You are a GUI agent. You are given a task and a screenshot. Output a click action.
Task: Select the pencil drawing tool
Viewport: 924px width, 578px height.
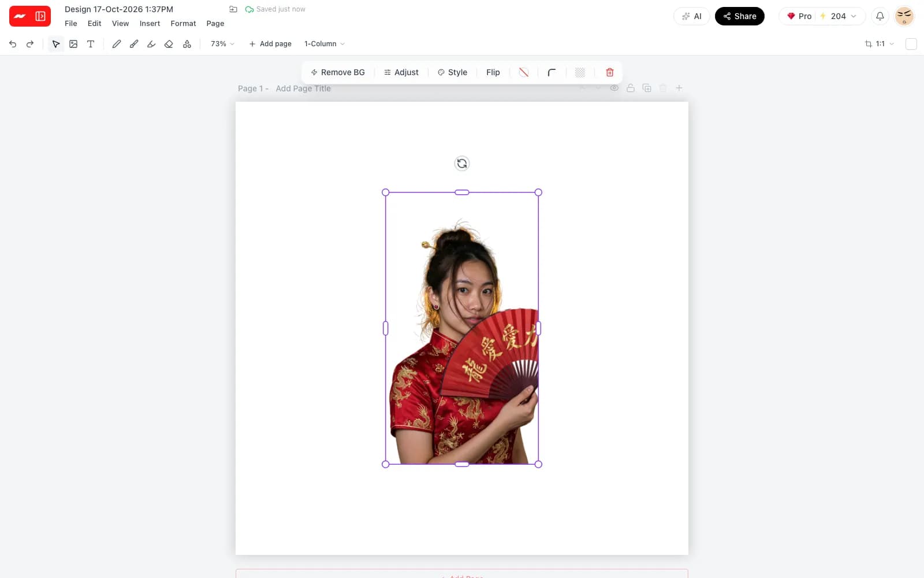point(117,44)
